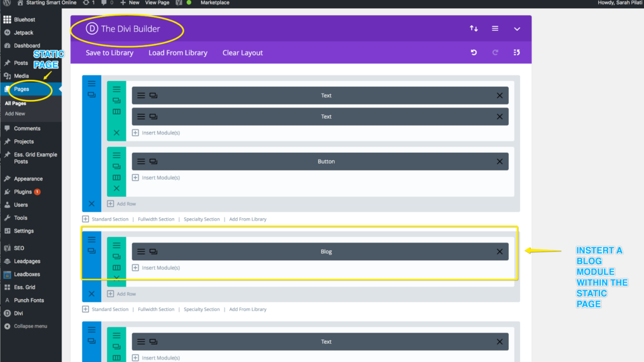The height and width of the screenshot is (362, 644).
Task: Open Bluehost in the sidebar
Action: 25,19
